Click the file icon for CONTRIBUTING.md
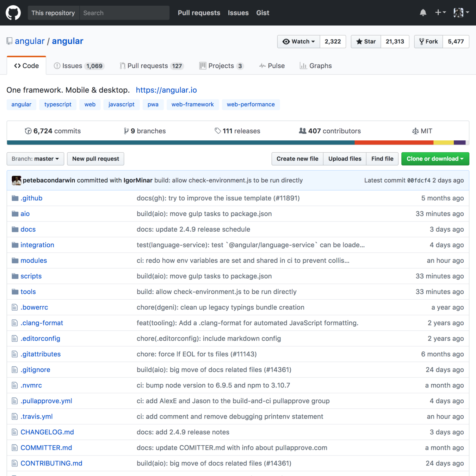The height and width of the screenshot is (476, 476). 14,463
